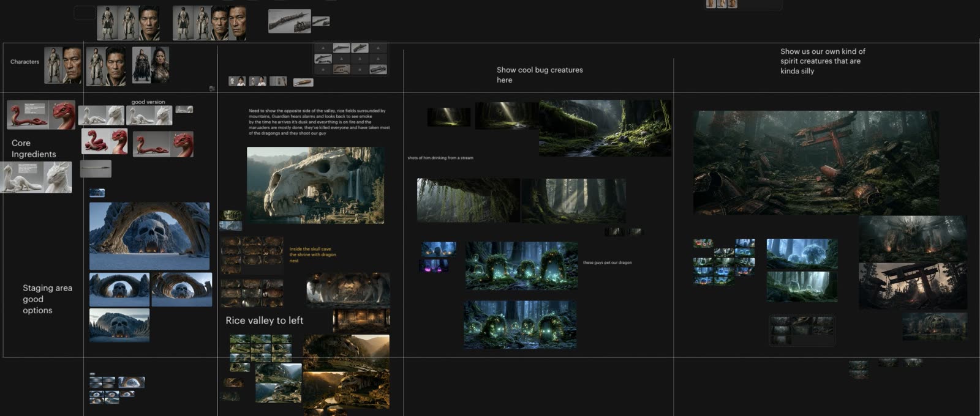Select the dim grid of dark forest thumbnails
The height and width of the screenshot is (416, 980).
tap(802, 330)
